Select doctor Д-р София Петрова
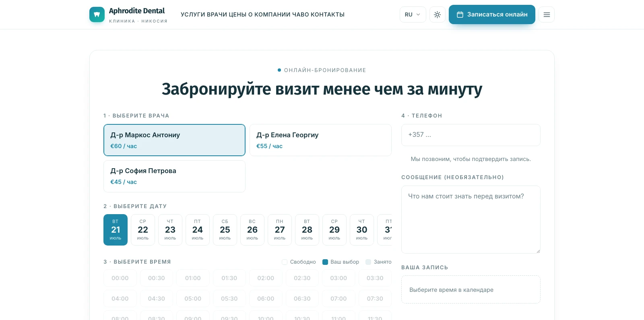Screen dimensions: 644x320 point(174,176)
